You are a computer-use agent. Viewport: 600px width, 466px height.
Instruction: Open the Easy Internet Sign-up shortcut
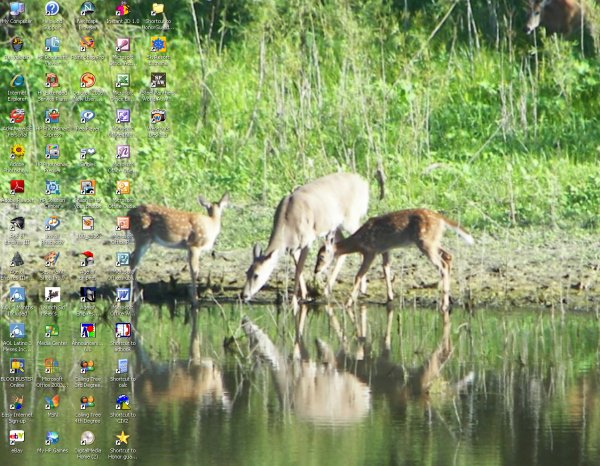point(17,402)
